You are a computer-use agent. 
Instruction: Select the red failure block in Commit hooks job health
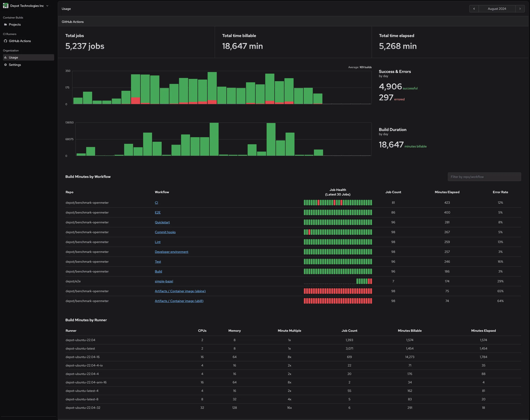pyautogui.click(x=309, y=232)
